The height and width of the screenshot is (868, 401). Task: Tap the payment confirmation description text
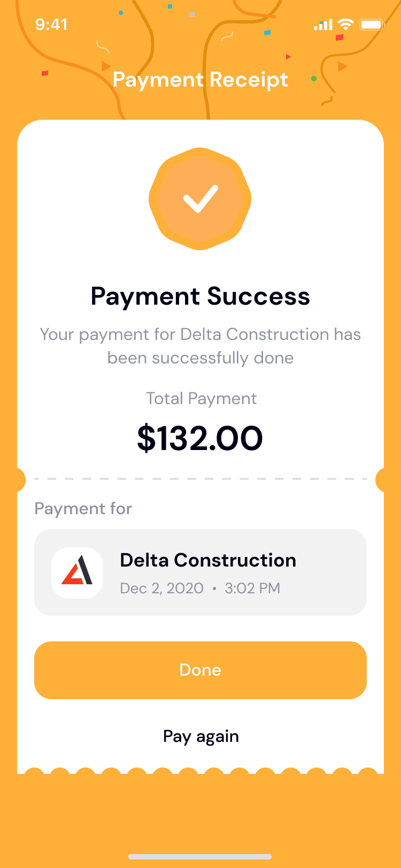[x=200, y=346]
